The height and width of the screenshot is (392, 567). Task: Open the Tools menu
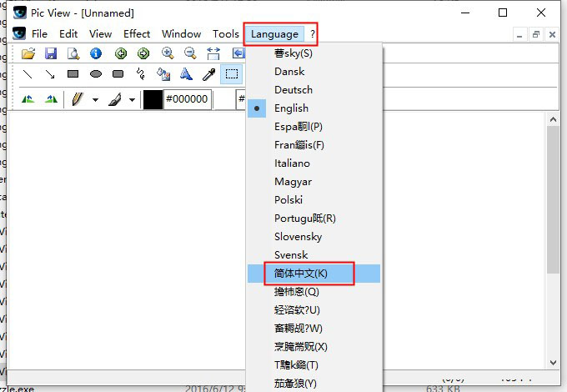click(226, 34)
